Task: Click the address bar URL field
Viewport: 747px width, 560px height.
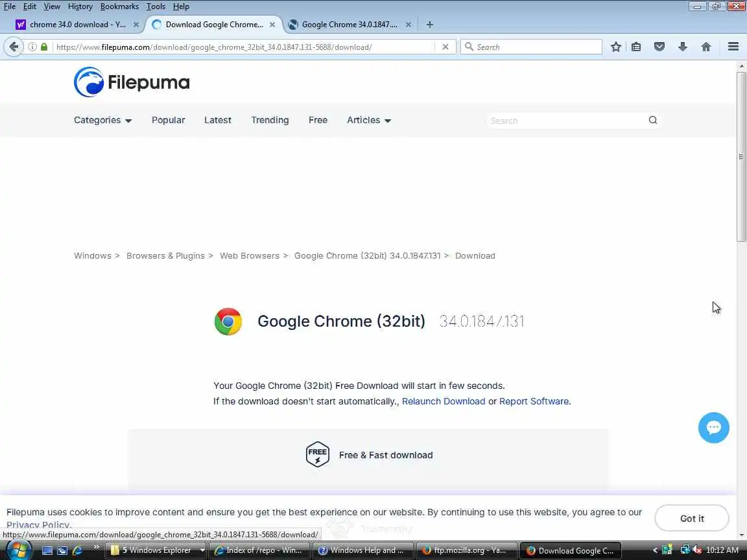Action: pyautogui.click(x=244, y=47)
